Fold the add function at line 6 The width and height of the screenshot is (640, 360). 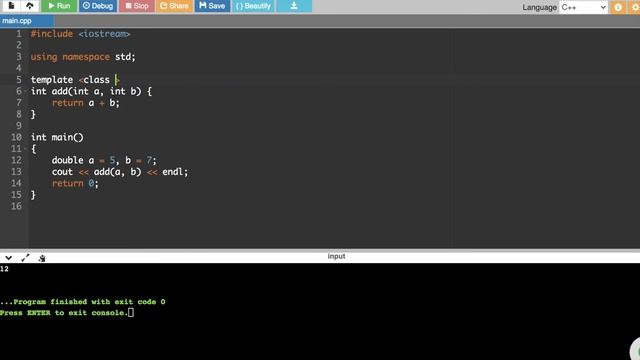click(x=25, y=91)
